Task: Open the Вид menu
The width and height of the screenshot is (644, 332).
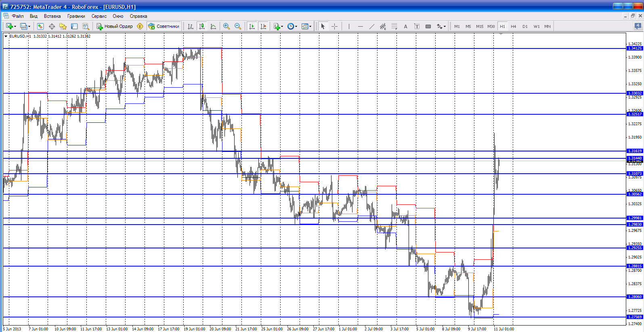Action: pyautogui.click(x=34, y=16)
